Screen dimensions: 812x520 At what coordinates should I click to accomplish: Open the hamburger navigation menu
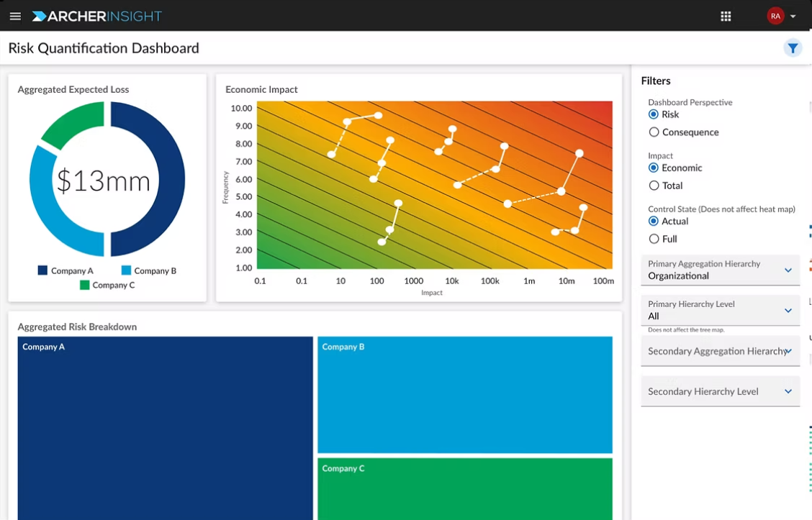15,16
